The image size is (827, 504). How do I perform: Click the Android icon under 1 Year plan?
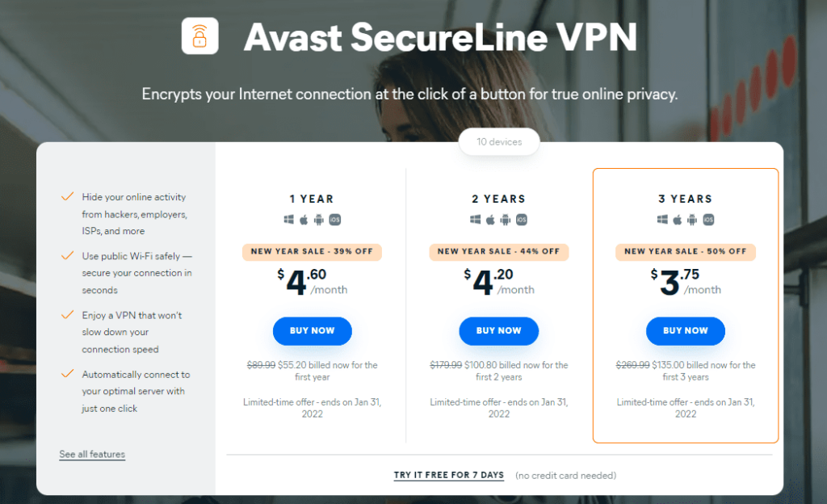319,220
